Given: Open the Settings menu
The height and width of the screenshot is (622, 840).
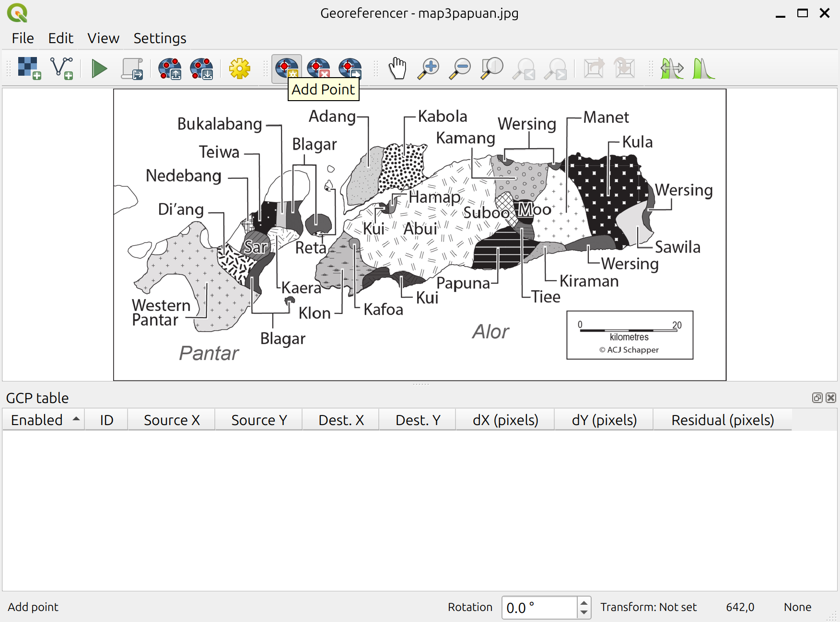Looking at the screenshot, I should tap(160, 38).
